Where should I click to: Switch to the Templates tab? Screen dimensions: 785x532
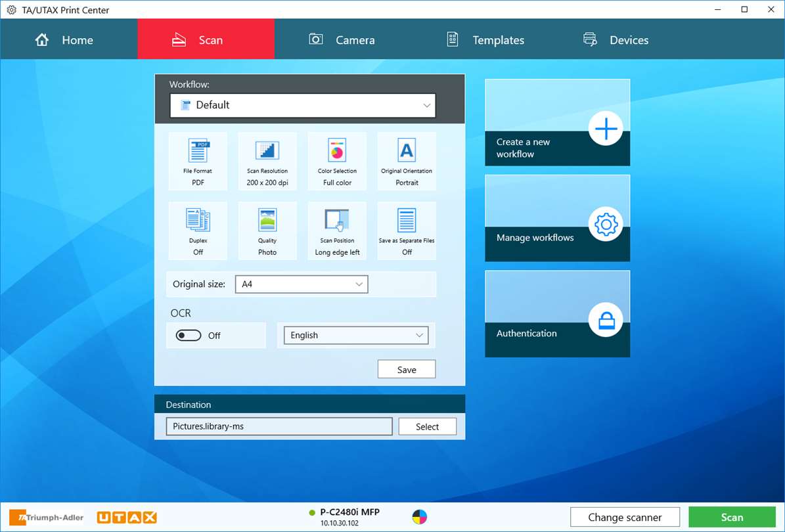click(485, 39)
